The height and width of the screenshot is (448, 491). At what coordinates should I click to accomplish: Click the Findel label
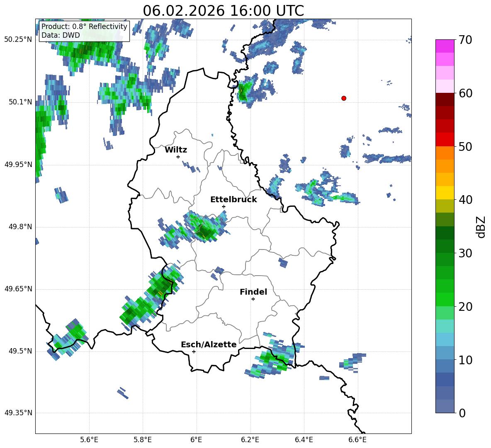click(x=253, y=292)
